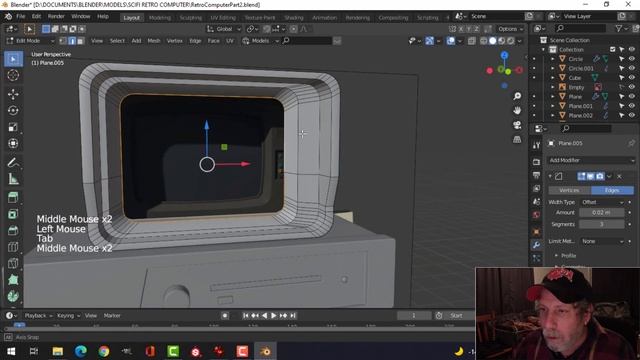Click the blue Z axis on gizmo

(x=504, y=55)
